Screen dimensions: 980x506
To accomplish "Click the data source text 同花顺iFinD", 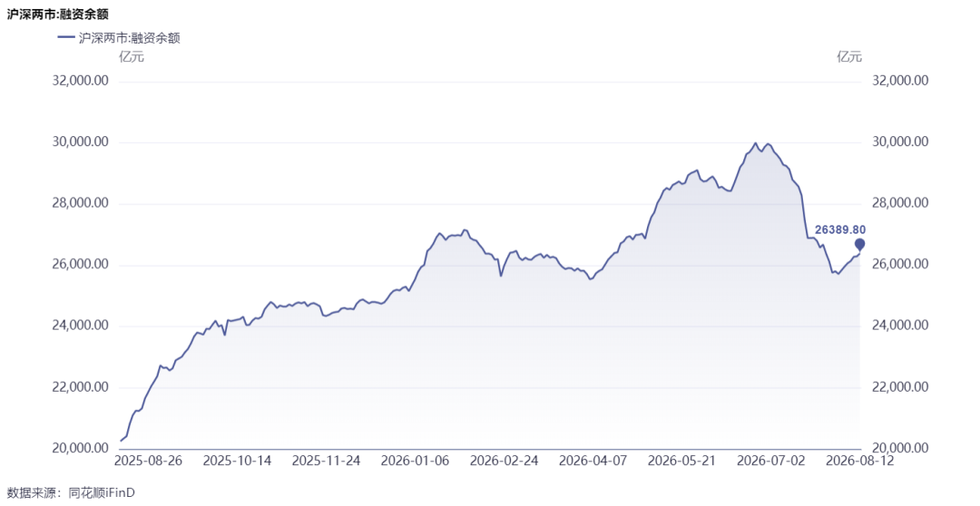I will pos(102,493).
